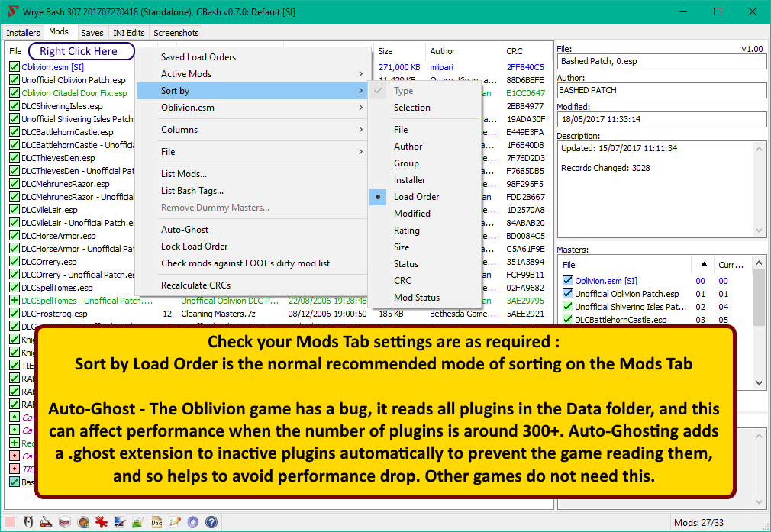Screen dimensions: 771x532
Task: Select Load Order radio option in Sort by
Action: coord(416,197)
